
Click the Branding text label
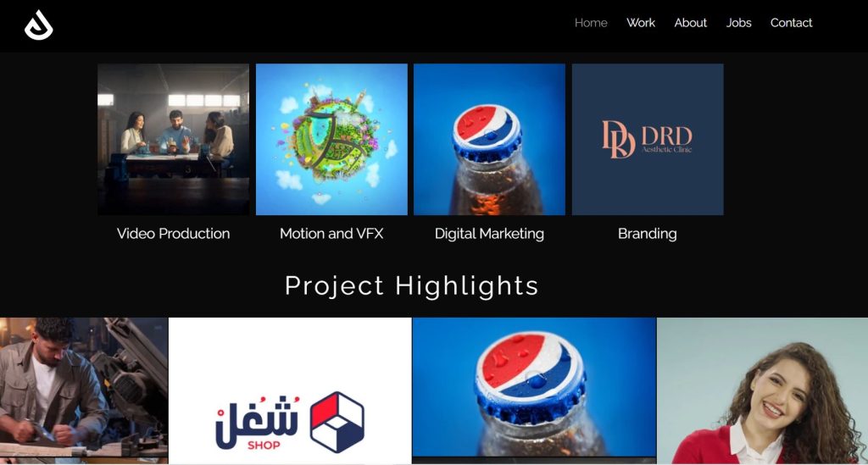coord(647,234)
